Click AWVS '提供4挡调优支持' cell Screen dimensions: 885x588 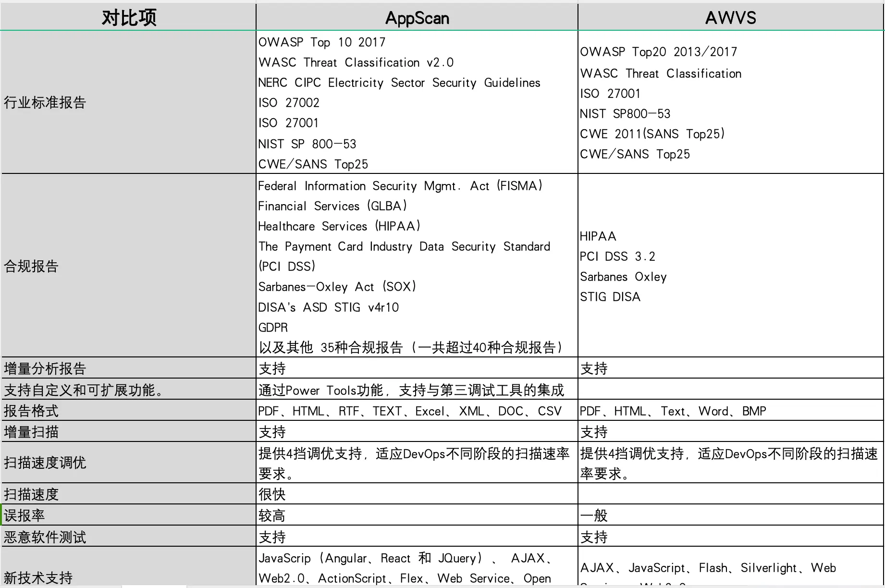731,463
